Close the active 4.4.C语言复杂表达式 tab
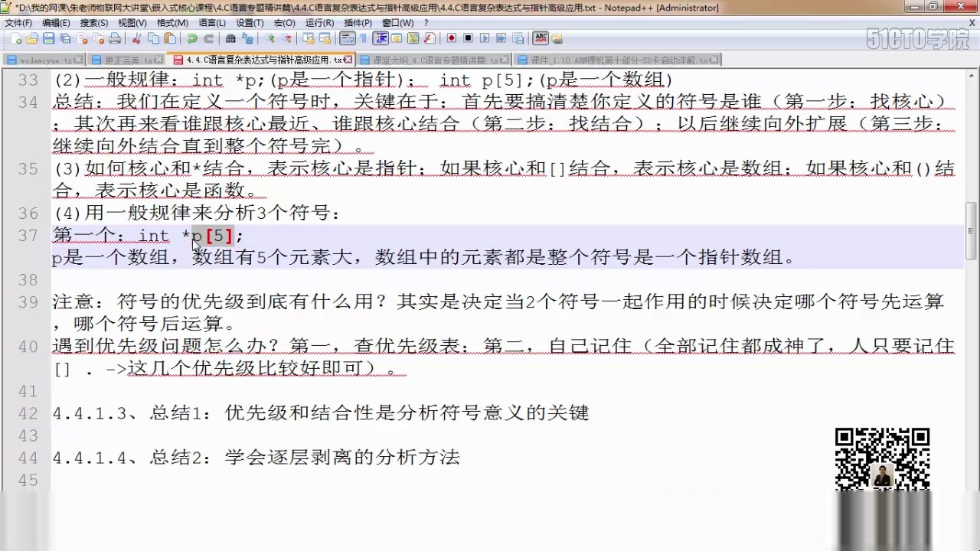 348,59
